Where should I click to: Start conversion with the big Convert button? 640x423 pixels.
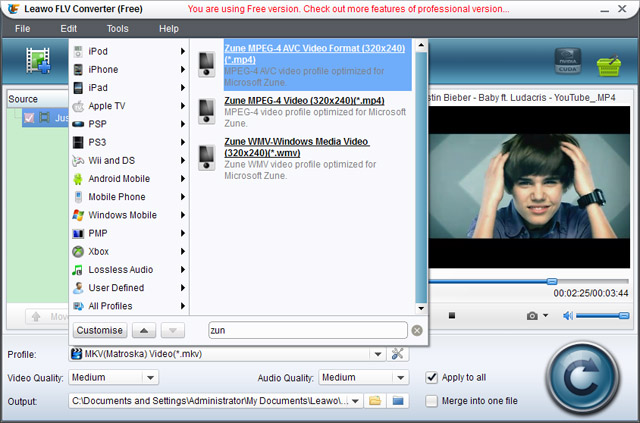[583, 378]
